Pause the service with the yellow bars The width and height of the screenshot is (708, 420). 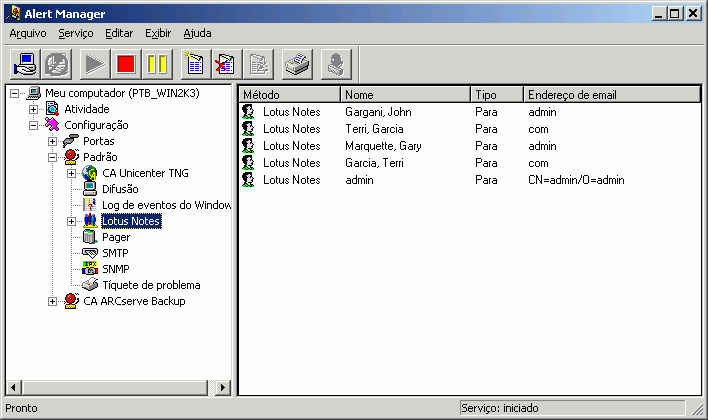(157, 64)
